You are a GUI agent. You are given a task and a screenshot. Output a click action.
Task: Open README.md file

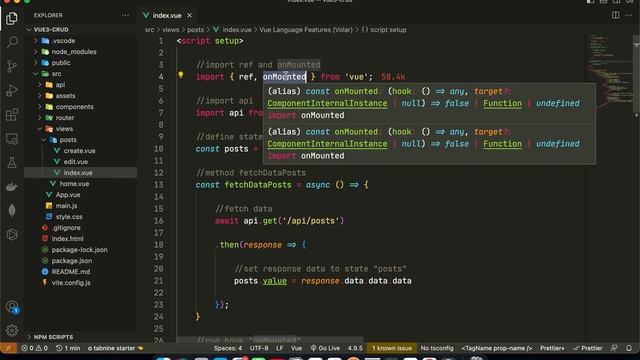click(71, 272)
